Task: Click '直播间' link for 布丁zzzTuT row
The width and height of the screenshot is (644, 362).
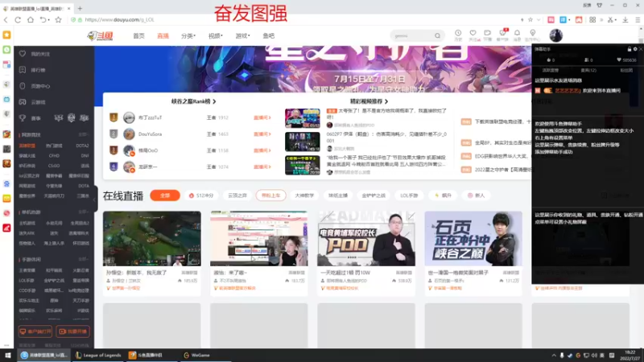Action: (x=262, y=117)
